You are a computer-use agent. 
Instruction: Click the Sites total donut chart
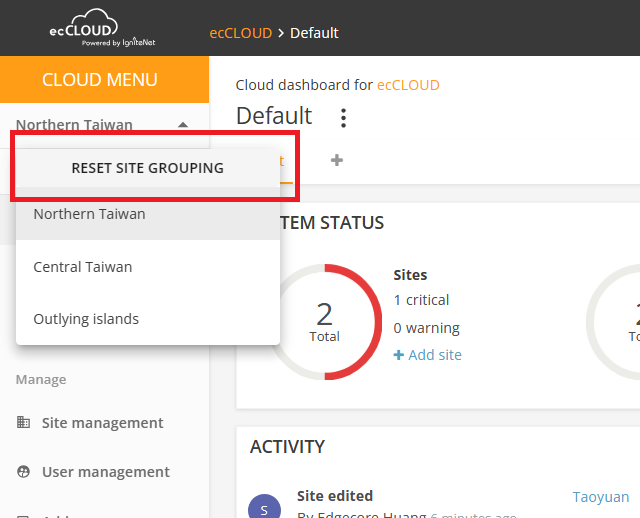(x=324, y=322)
